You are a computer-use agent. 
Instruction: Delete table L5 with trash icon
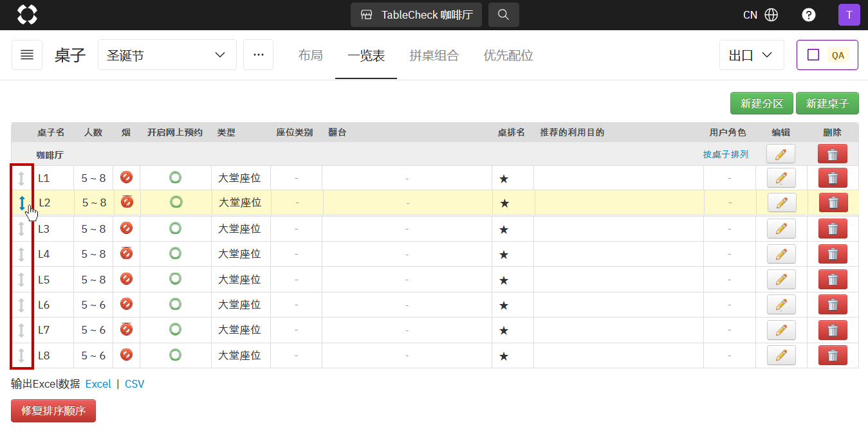tap(833, 280)
